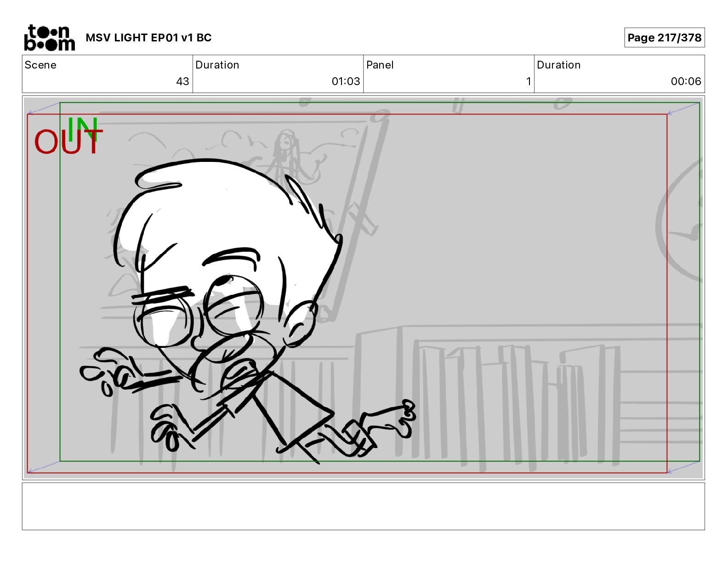
Task: Select the title 'MSV LIGHT EP01 v1 BC'
Action: coord(148,38)
